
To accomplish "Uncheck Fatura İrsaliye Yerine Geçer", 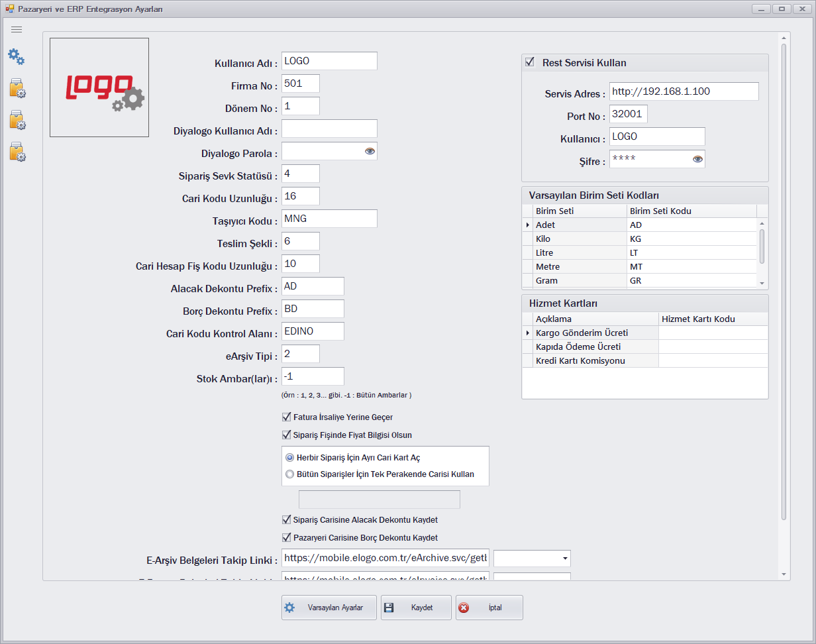I will pyautogui.click(x=287, y=417).
